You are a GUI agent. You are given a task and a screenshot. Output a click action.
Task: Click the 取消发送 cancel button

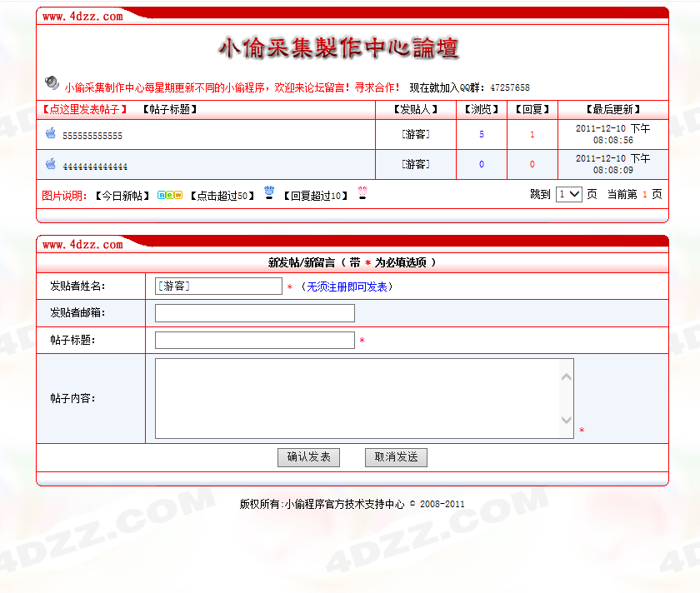coord(396,457)
